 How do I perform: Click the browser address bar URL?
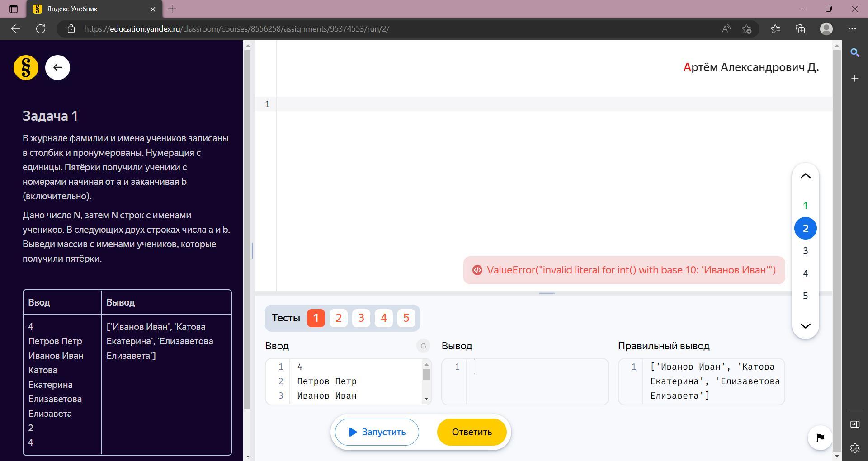tap(236, 29)
